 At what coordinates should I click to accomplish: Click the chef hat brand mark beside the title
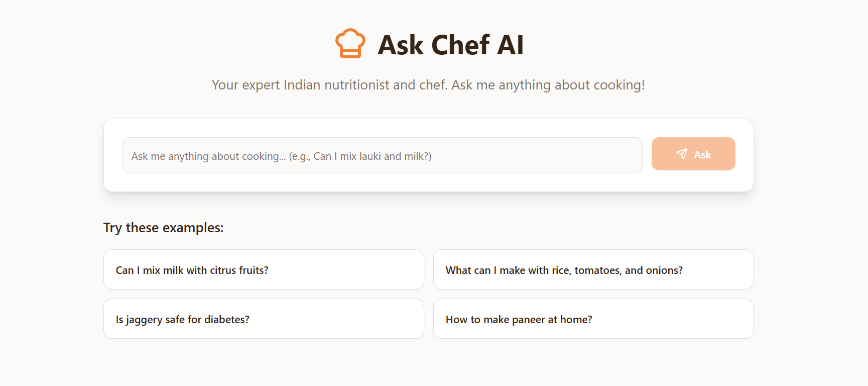coord(350,44)
